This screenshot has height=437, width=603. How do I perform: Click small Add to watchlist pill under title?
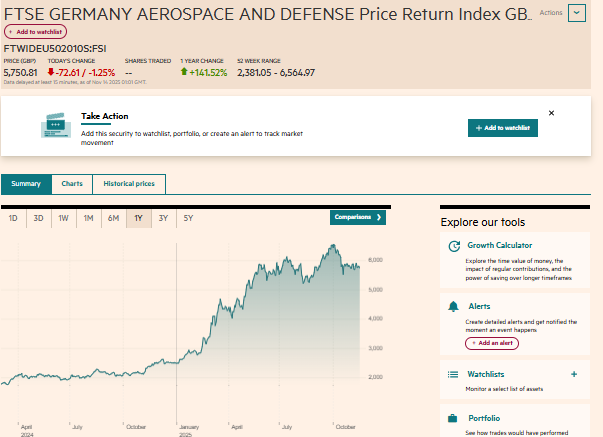[x=36, y=33]
